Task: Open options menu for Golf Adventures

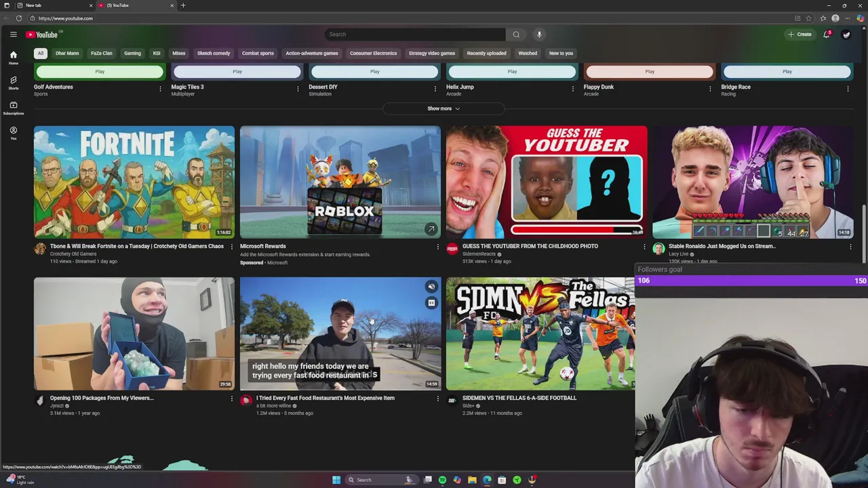Action: pyautogui.click(x=160, y=88)
